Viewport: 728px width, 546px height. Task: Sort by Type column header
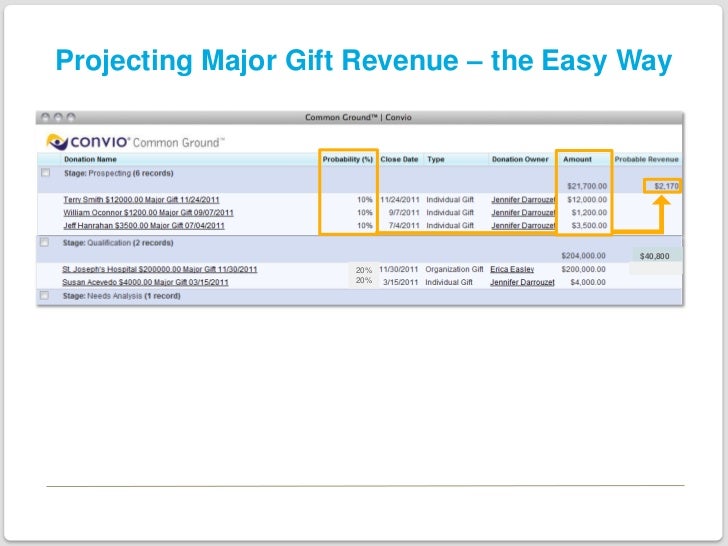[436, 159]
